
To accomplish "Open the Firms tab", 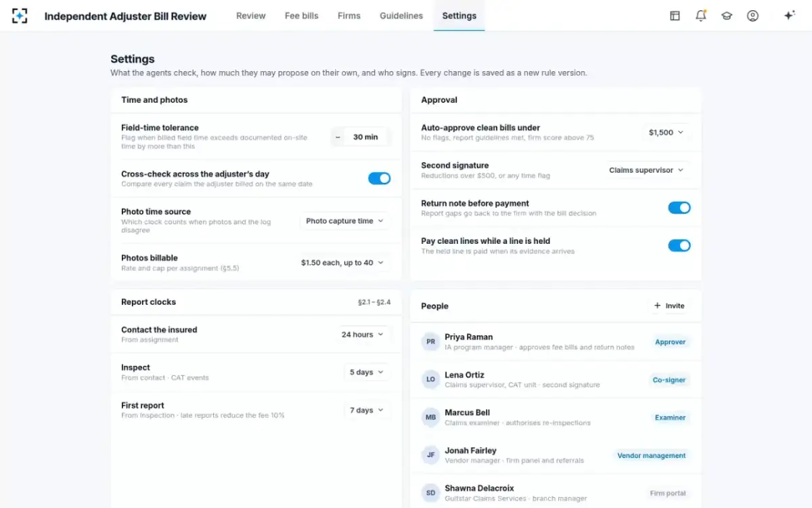I will (349, 16).
